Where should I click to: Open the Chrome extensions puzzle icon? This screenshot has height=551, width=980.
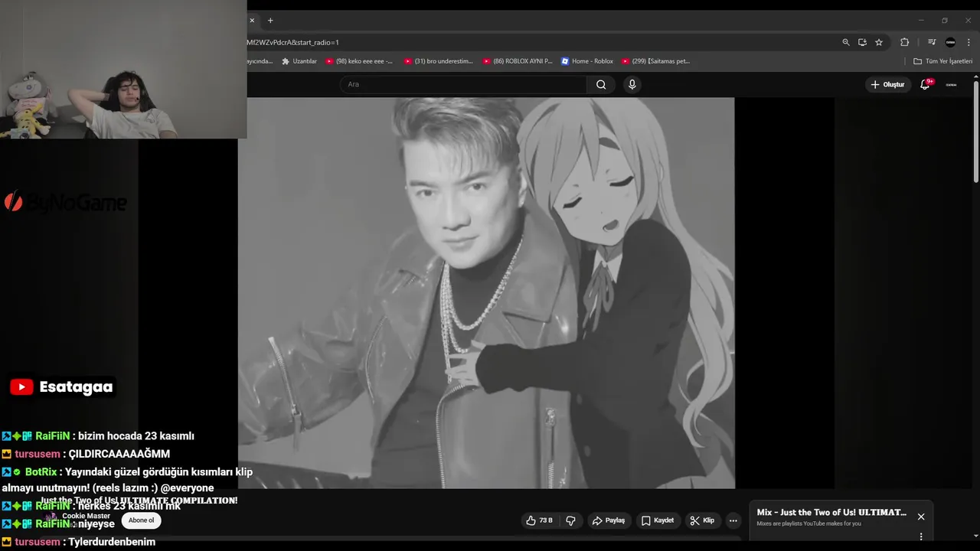[x=904, y=42]
